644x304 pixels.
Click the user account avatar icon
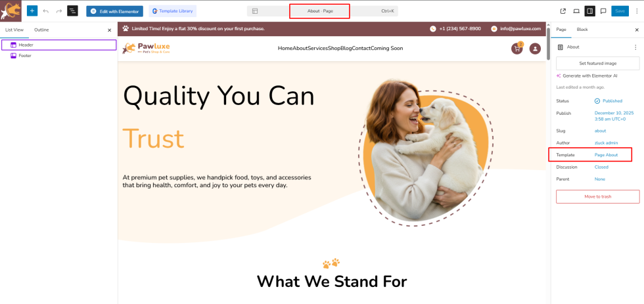535,49
